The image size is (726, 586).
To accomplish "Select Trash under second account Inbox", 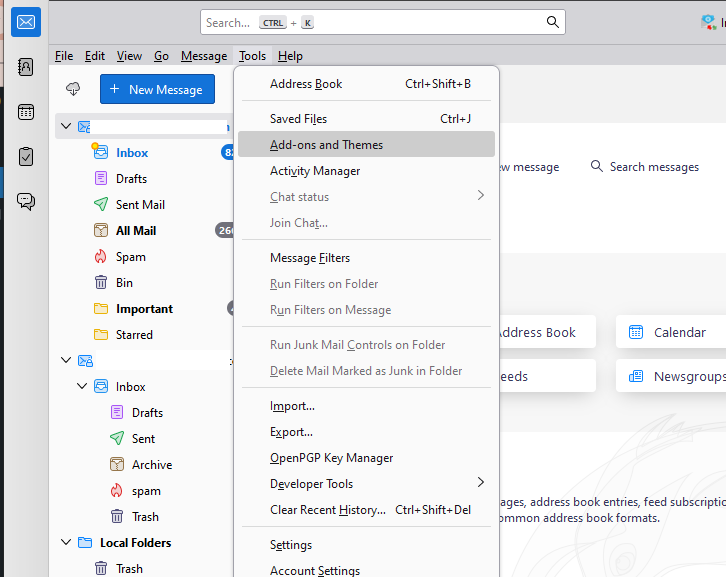I will pos(144,517).
